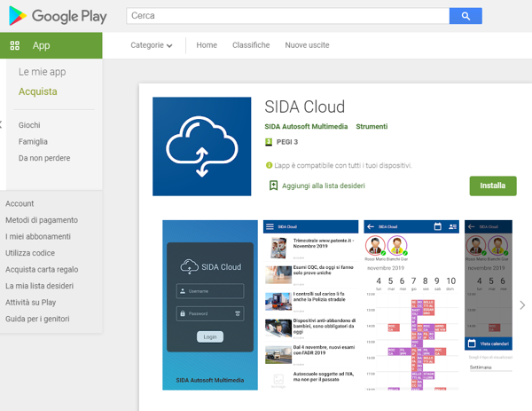
Task: Open Le mie app in sidebar
Action: coord(43,72)
